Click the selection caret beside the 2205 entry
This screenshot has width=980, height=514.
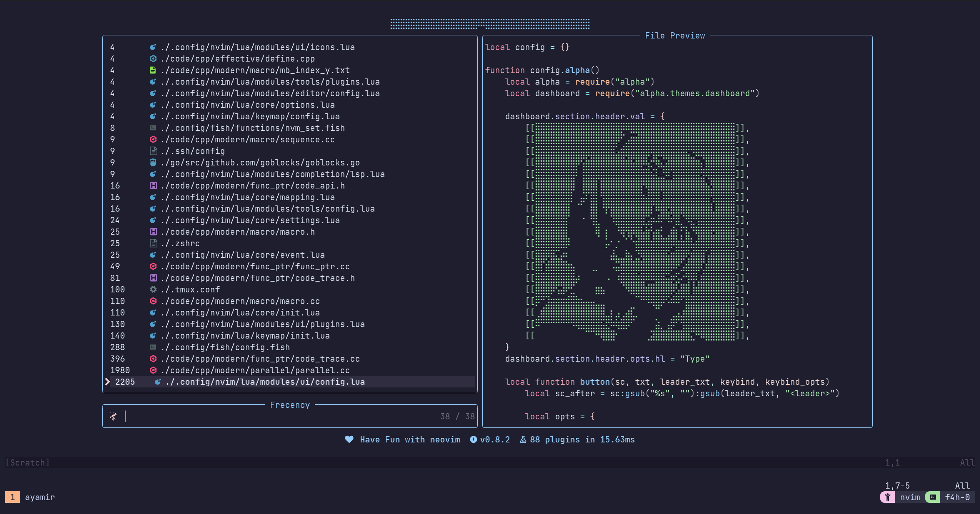click(108, 382)
